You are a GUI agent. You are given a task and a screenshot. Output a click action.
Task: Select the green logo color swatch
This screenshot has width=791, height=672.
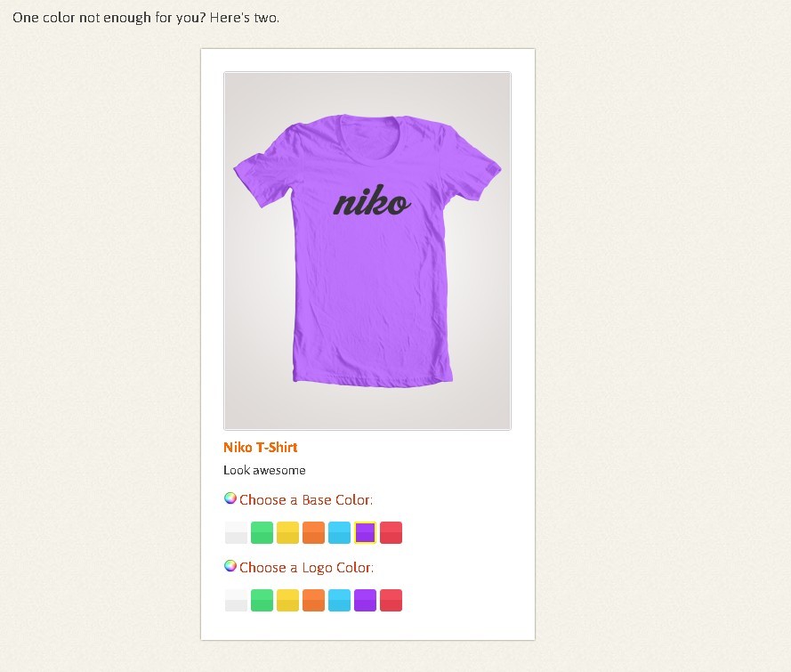click(262, 601)
